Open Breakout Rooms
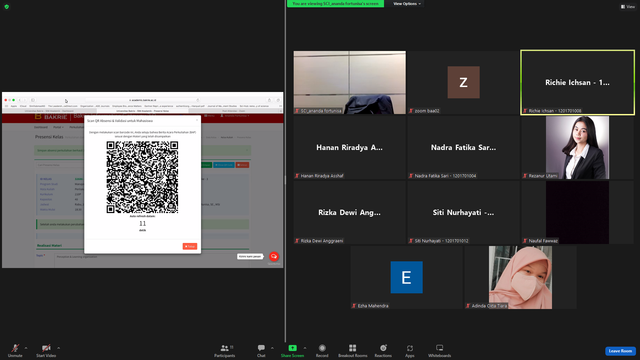The image size is (640, 360). [353, 351]
